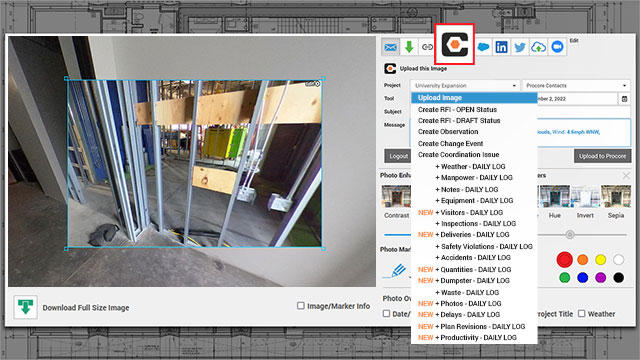This screenshot has height=360, width=640.
Task: Select Visitors - DAILY LOG entry
Action: pos(460,212)
